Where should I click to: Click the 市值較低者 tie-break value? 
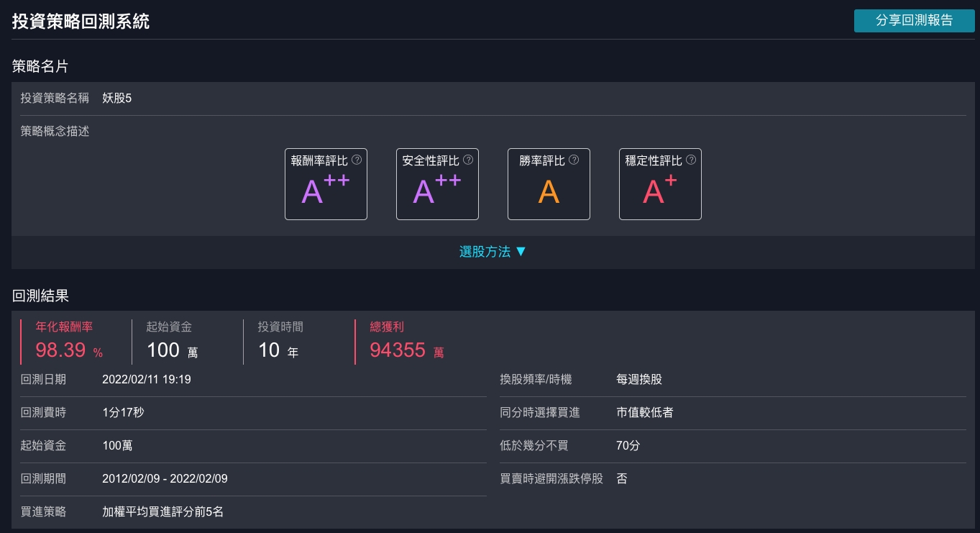tap(645, 413)
